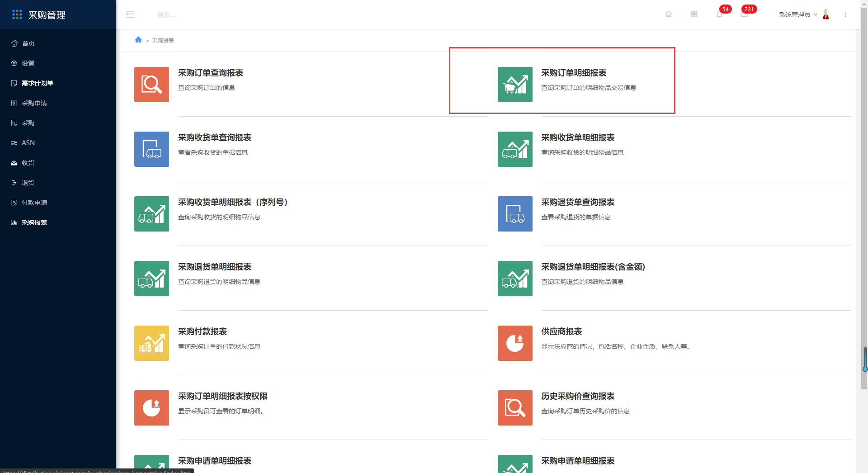Screen dimensions: 868x473
Task: Click the 采购退货单查询报表 title
Action: (x=578, y=202)
